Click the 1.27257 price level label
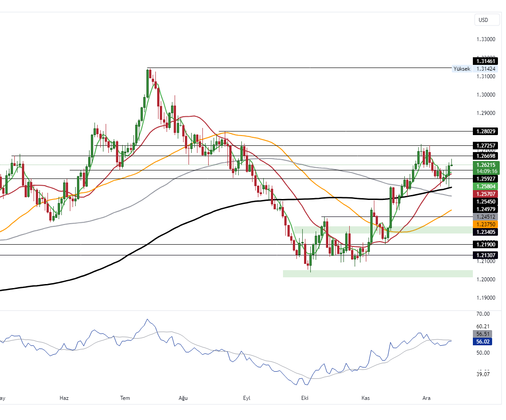This screenshot has width=506, height=420. (x=485, y=145)
